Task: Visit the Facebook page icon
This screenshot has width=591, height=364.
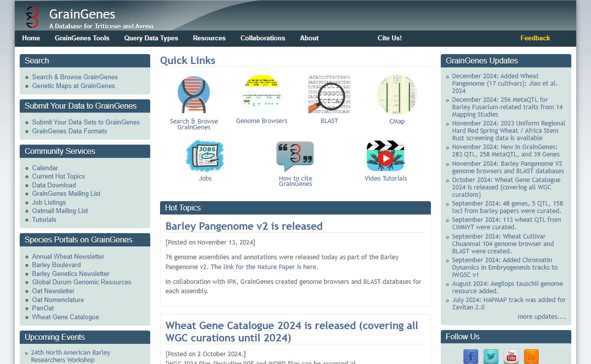Action: [x=471, y=356]
